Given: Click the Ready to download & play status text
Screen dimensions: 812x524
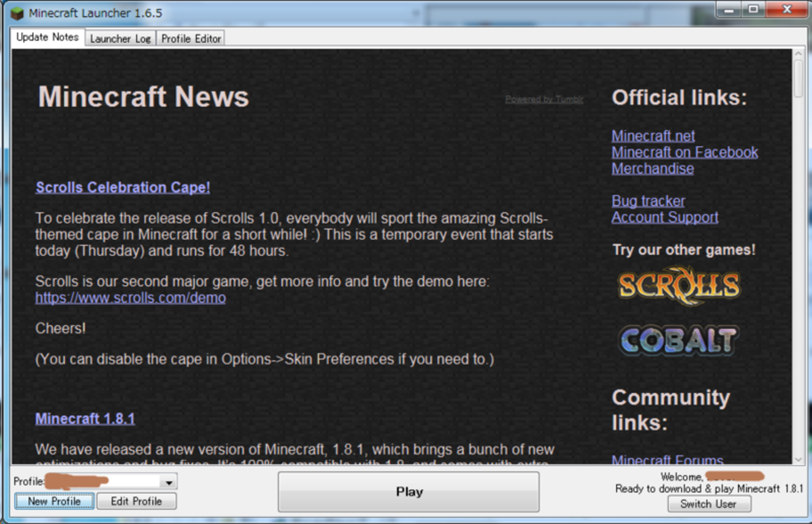Looking at the screenshot, I should click(x=709, y=488).
